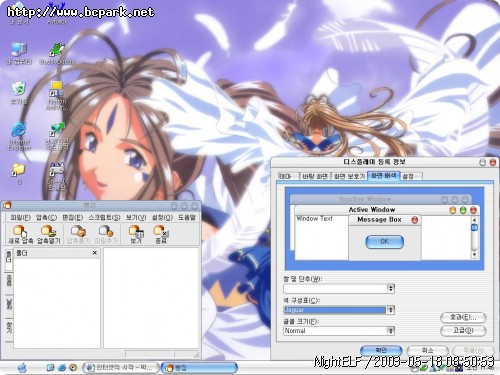Click the resize grip of the archiver window
This screenshot has width=500, height=375.
pos(196,355)
